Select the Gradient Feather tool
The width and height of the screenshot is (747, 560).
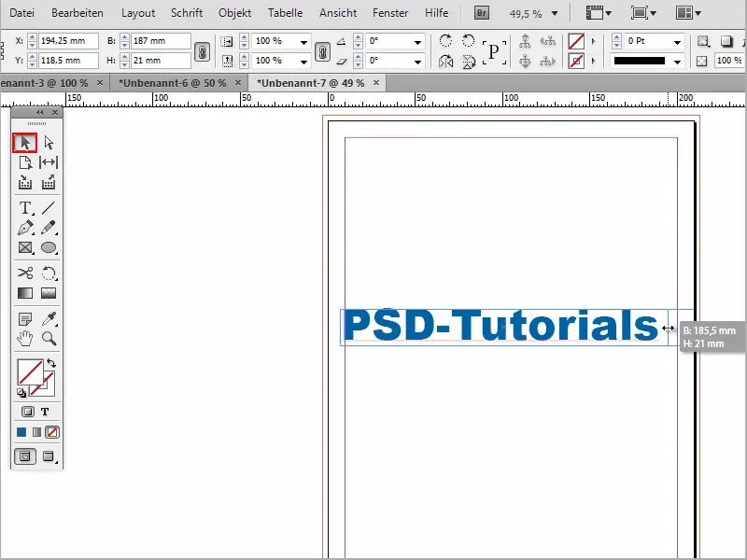click(x=49, y=293)
